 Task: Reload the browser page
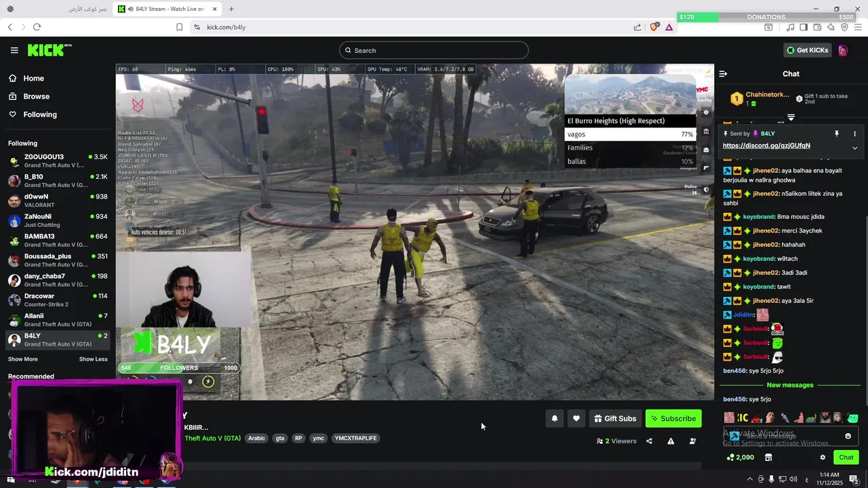pos(37,27)
